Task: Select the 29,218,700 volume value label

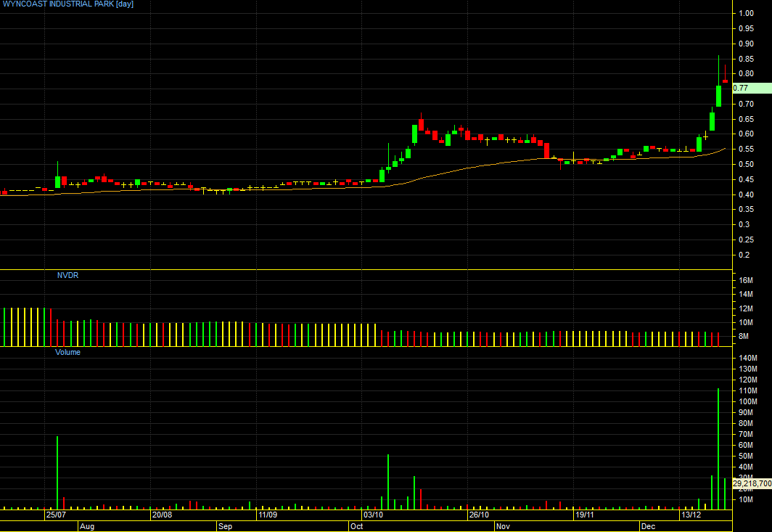Action: point(752,483)
